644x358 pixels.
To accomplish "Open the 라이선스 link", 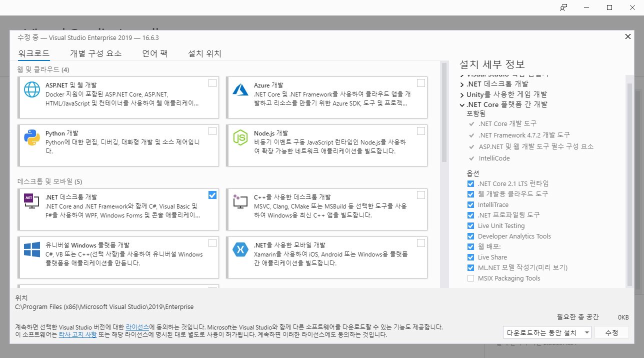I will point(137,326).
